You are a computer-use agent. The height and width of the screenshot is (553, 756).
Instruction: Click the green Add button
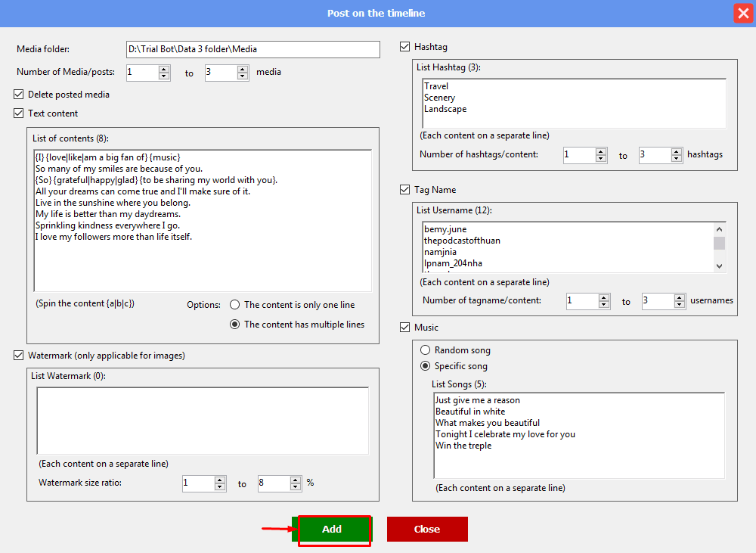332,530
